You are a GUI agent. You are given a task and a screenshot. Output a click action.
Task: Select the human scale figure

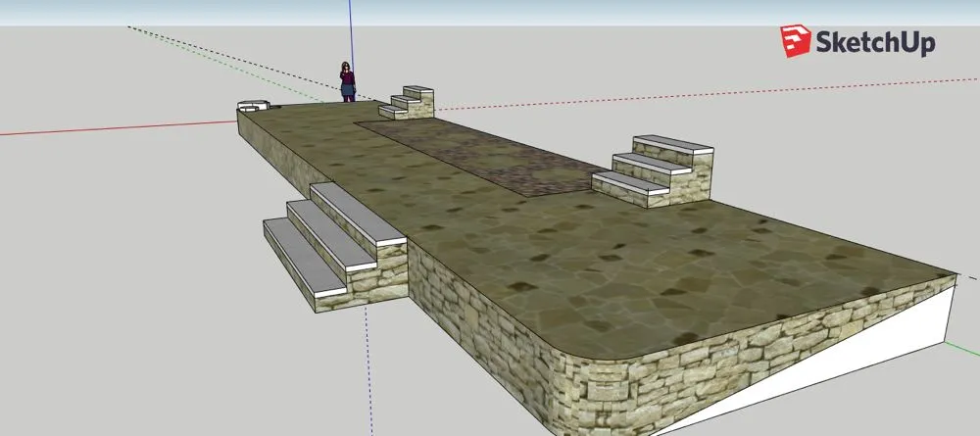pos(347,81)
